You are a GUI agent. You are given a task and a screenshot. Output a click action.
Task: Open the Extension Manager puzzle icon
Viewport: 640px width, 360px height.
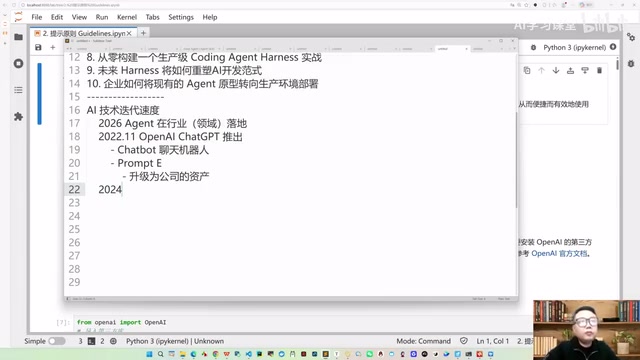18,117
